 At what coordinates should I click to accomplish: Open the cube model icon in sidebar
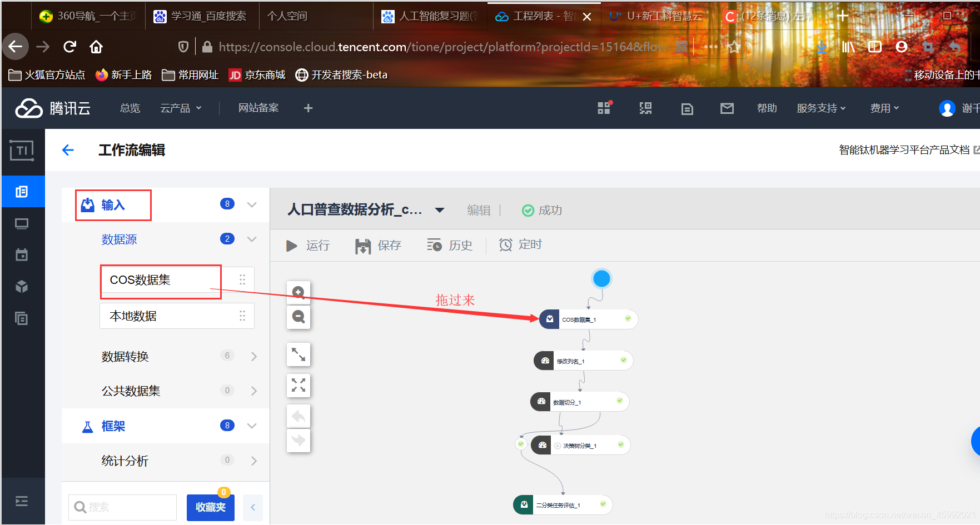pyautogui.click(x=22, y=287)
